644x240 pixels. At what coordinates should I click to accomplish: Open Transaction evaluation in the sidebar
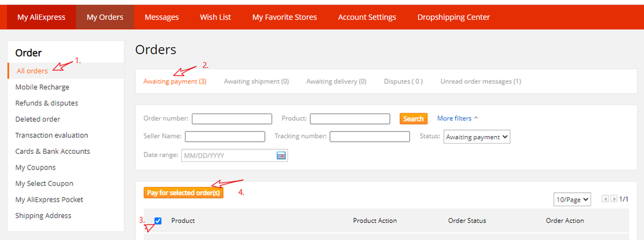click(x=52, y=135)
